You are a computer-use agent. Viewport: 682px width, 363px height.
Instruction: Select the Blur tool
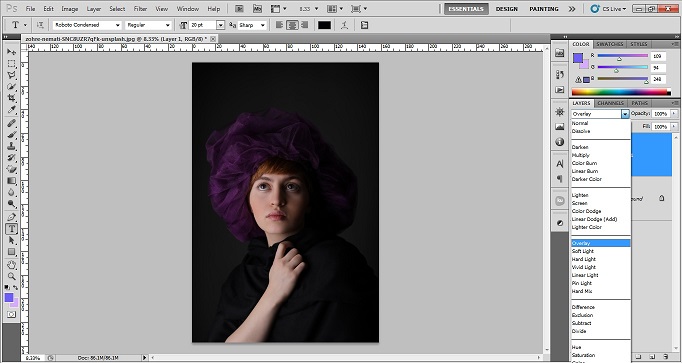coord(11,192)
